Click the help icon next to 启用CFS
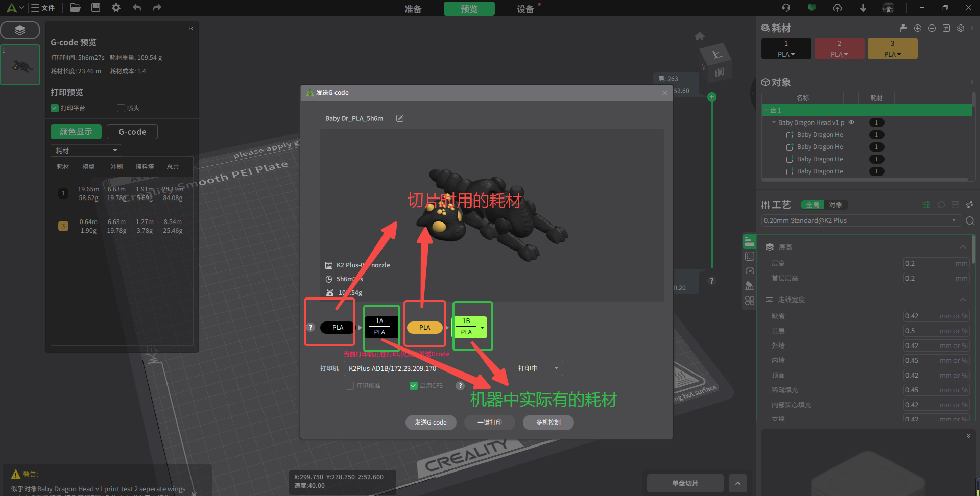Viewport: 980px width, 496px height. [460, 386]
